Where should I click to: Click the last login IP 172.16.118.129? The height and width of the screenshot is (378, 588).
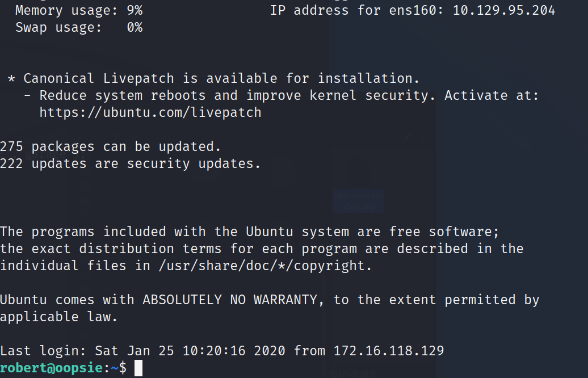tap(388, 351)
